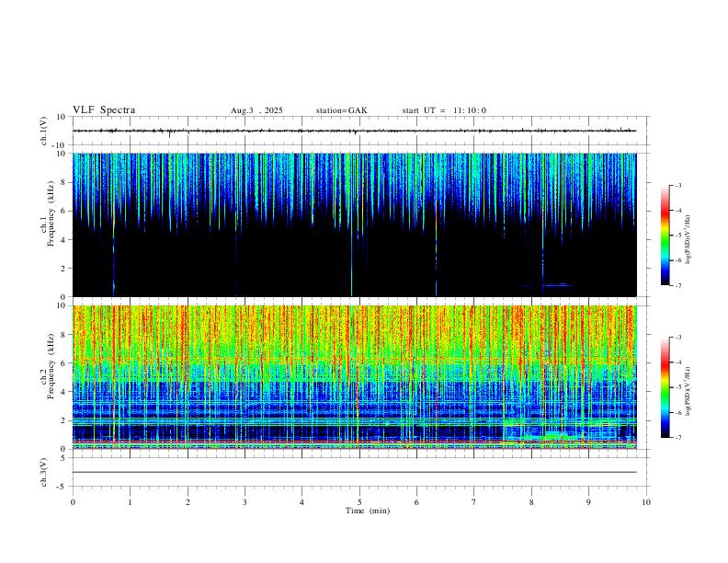Click the "-5" tick on the ch.3(V) axis
The height and width of the screenshot is (563, 728).
pyautogui.click(x=62, y=487)
